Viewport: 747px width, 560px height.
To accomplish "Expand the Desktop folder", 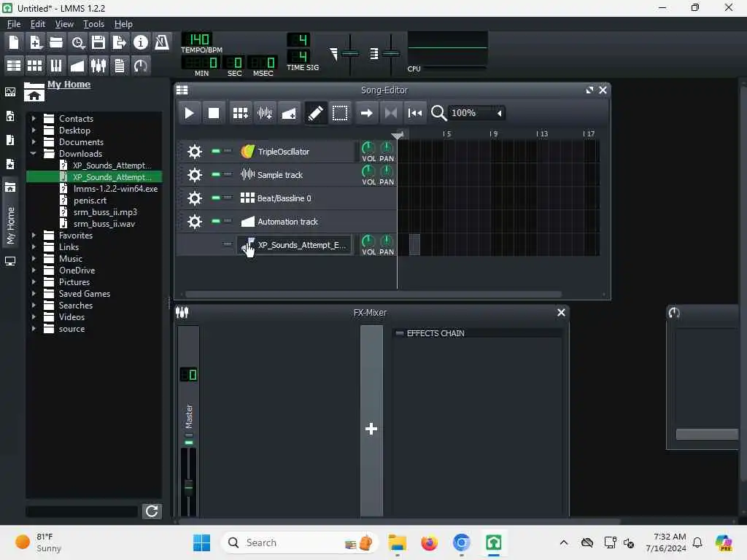I will 34,130.
